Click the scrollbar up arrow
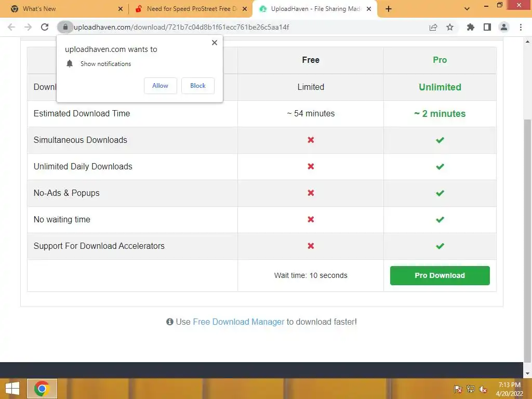Image resolution: width=532 pixels, height=399 pixels. [x=527, y=42]
